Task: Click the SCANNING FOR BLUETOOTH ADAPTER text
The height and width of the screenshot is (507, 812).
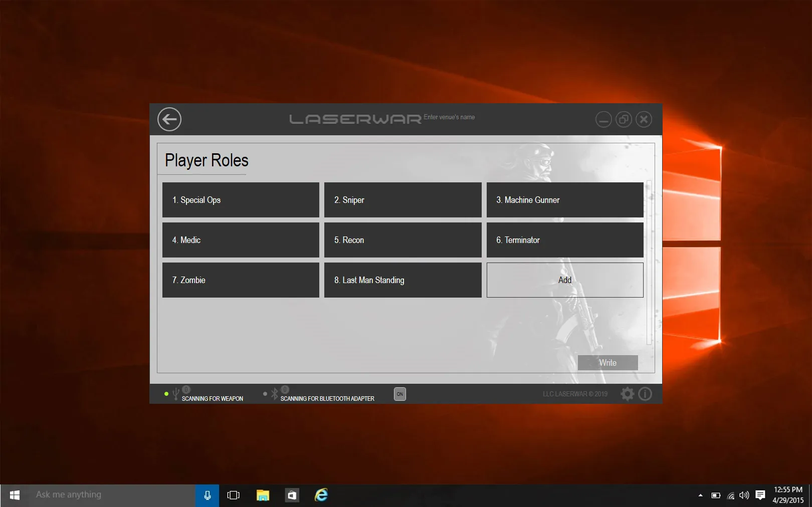Action: pos(327,399)
